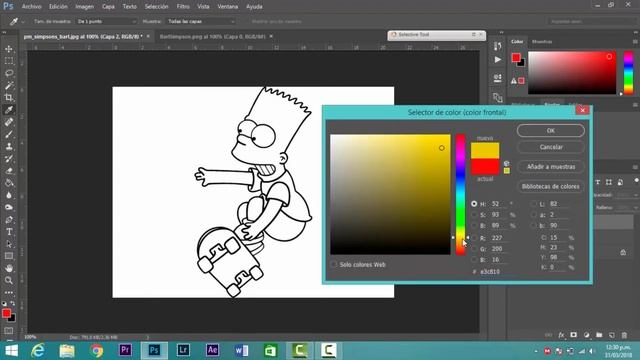The image size is (640, 360).
Task: Open the Archivo menu
Action: click(31, 7)
